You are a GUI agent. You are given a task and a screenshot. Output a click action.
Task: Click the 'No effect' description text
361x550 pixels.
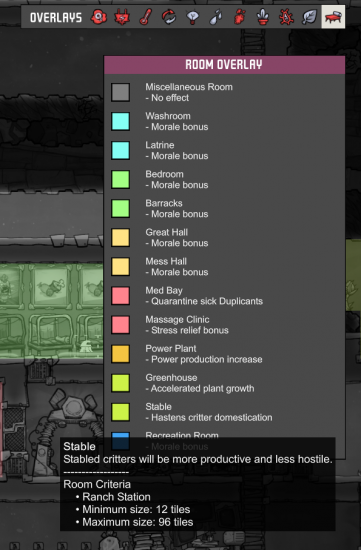[167, 98]
